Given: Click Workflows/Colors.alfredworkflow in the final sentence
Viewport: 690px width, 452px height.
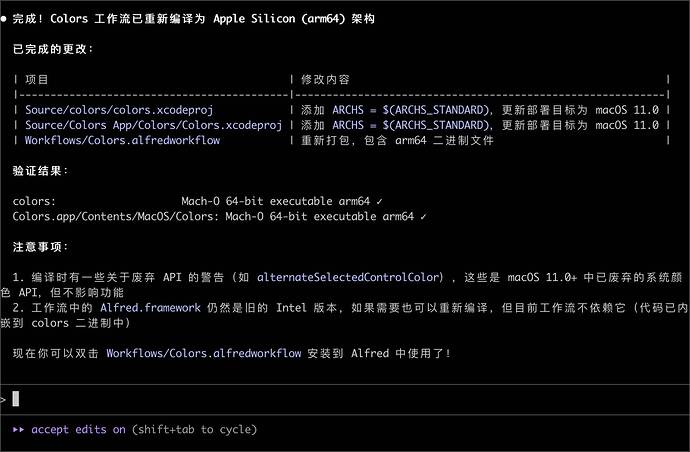Looking at the screenshot, I should (x=204, y=353).
